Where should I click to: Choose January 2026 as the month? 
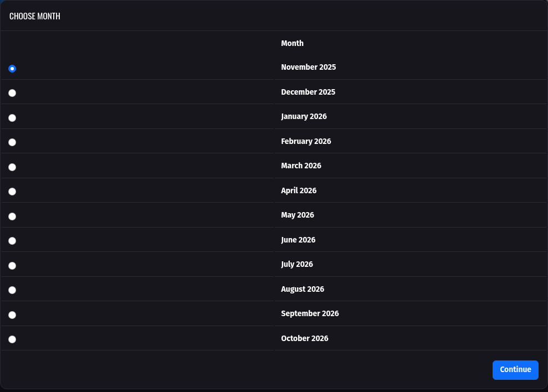tap(12, 117)
